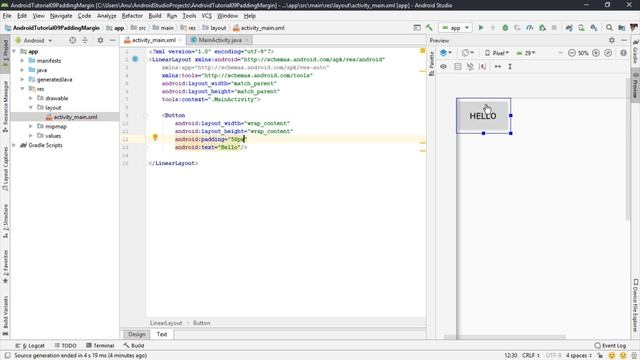Start debugging with the green bug icon
640x360 pixels.
(x=505, y=28)
